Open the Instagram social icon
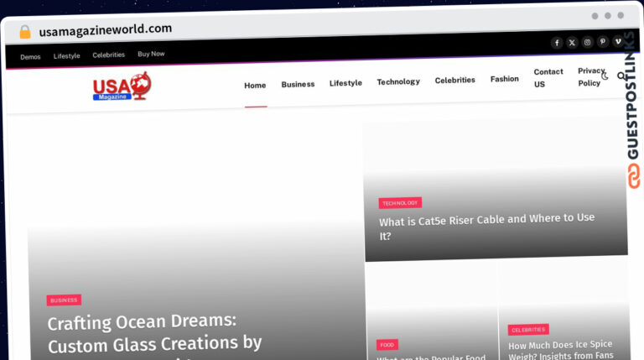 point(587,42)
